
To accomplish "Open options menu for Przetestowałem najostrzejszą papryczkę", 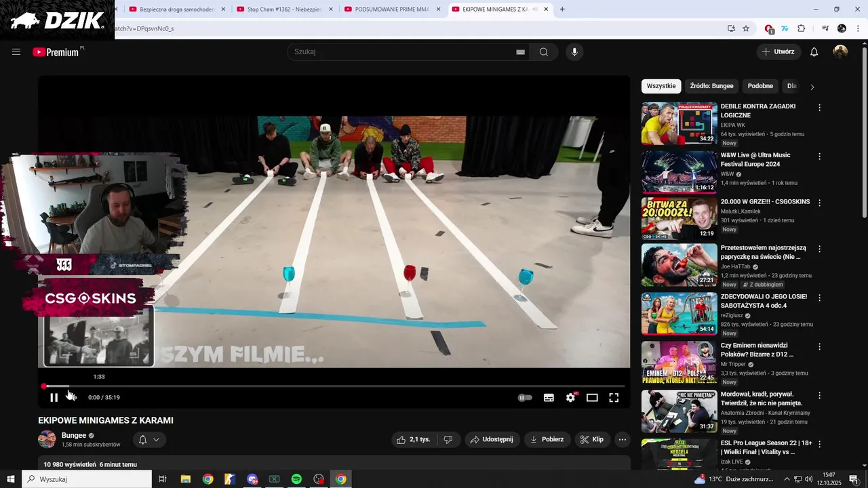I will [x=819, y=249].
